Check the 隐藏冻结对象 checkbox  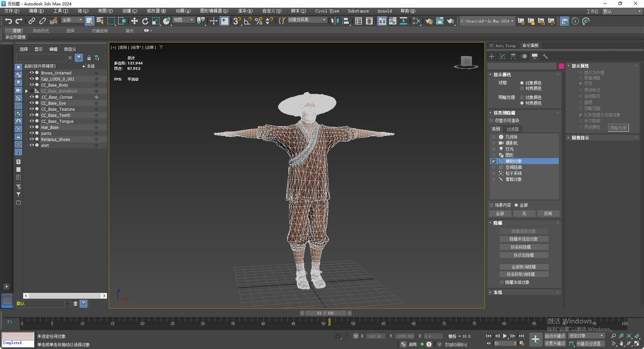click(x=502, y=282)
